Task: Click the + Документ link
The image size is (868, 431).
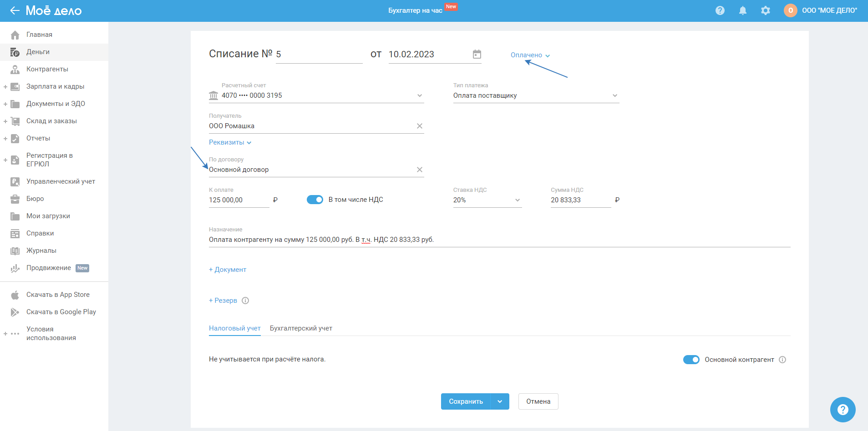Action: pyautogui.click(x=228, y=270)
